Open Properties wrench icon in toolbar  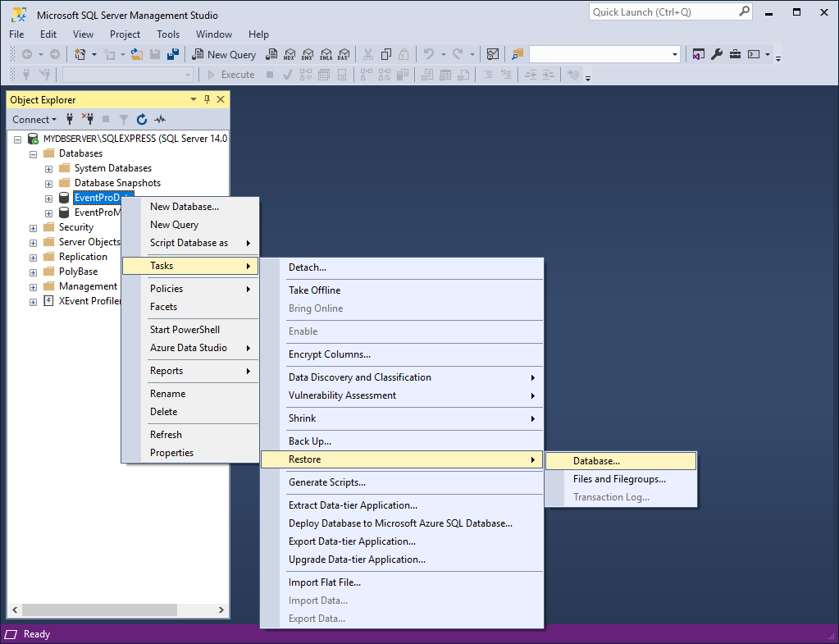[x=717, y=55]
